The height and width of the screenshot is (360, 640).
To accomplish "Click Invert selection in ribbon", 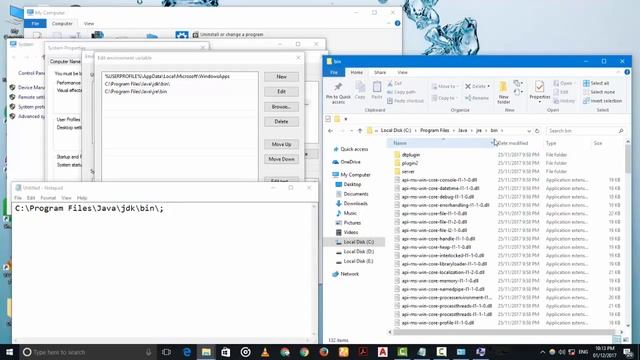I will (x=602, y=101).
